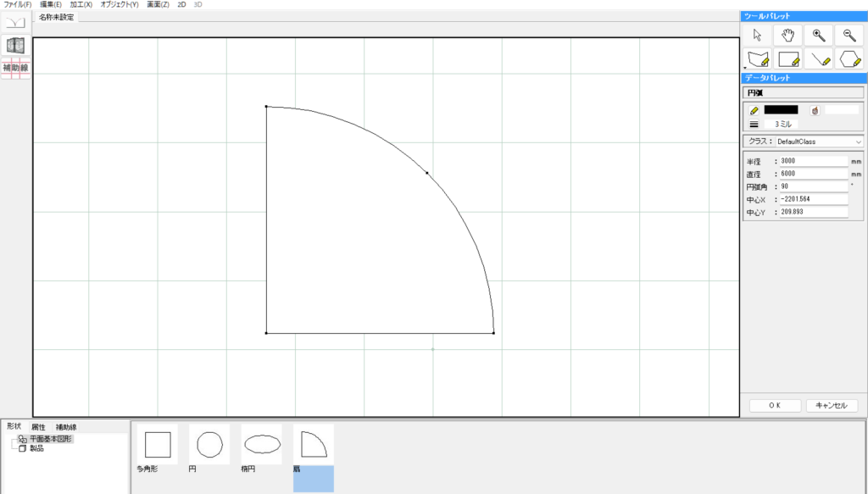
Task: Open the ファイル(F) menu
Action: click(18, 5)
